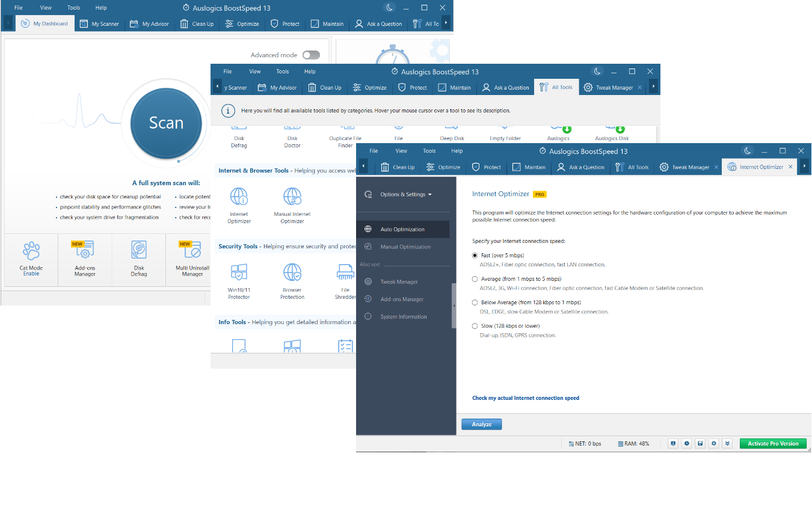The width and height of the screenshot is (812, 522).
Task: Open Internet Optimizer tool in All Tools window
Action: click(239, 205)
